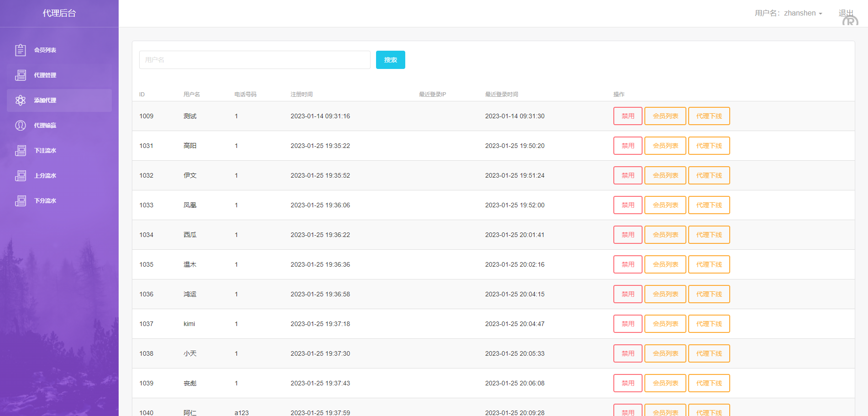Click 退出 to log out
The image size is (868, 416).
tap(845, 12)
